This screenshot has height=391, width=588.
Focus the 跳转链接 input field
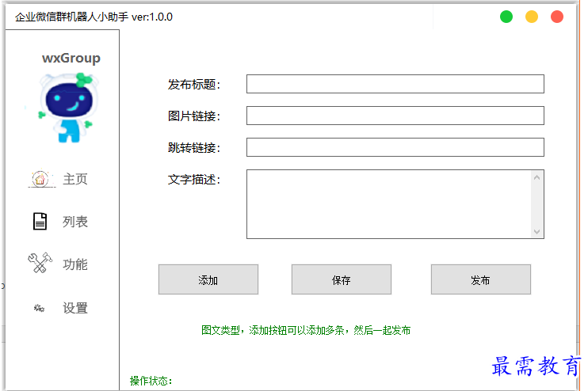coord(395,147)
